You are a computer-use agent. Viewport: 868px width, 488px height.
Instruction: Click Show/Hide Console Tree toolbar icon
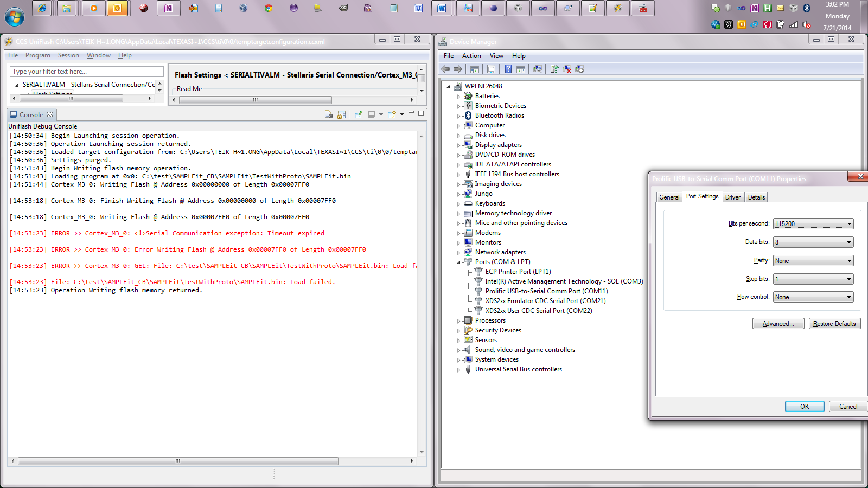475,69
